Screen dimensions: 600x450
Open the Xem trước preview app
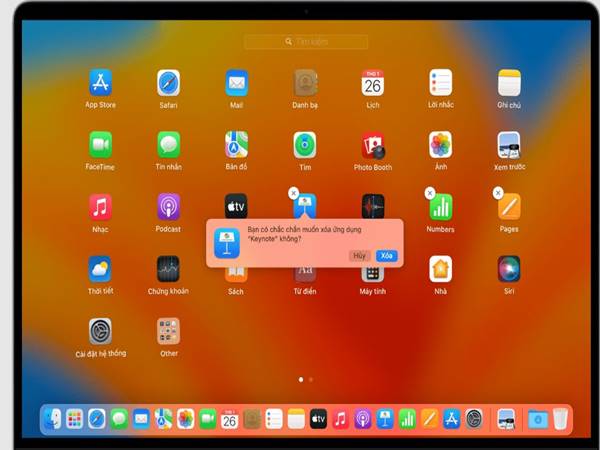(509, 145)
